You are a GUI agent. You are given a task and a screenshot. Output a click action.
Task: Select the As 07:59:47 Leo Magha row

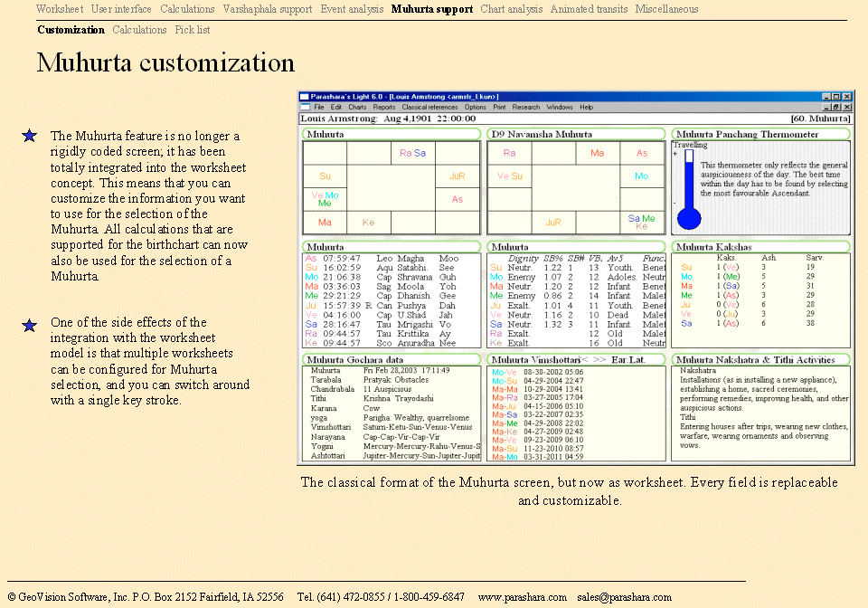392,259
